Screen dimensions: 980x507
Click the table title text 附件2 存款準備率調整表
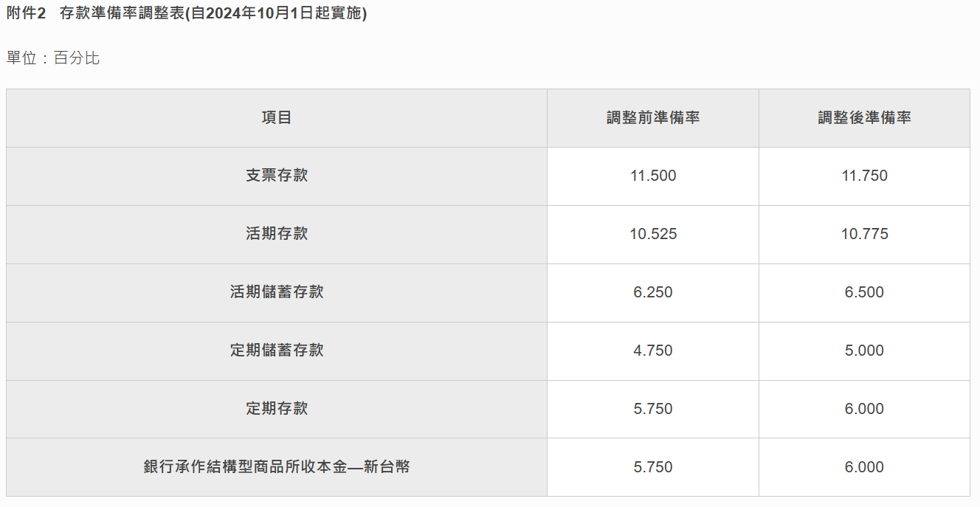point(186,14)
